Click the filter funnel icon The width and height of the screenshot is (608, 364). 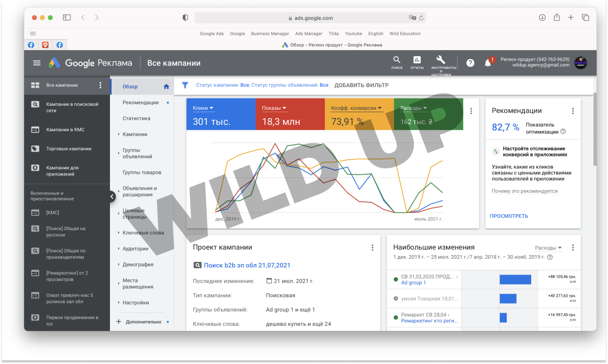click(185, 85)
